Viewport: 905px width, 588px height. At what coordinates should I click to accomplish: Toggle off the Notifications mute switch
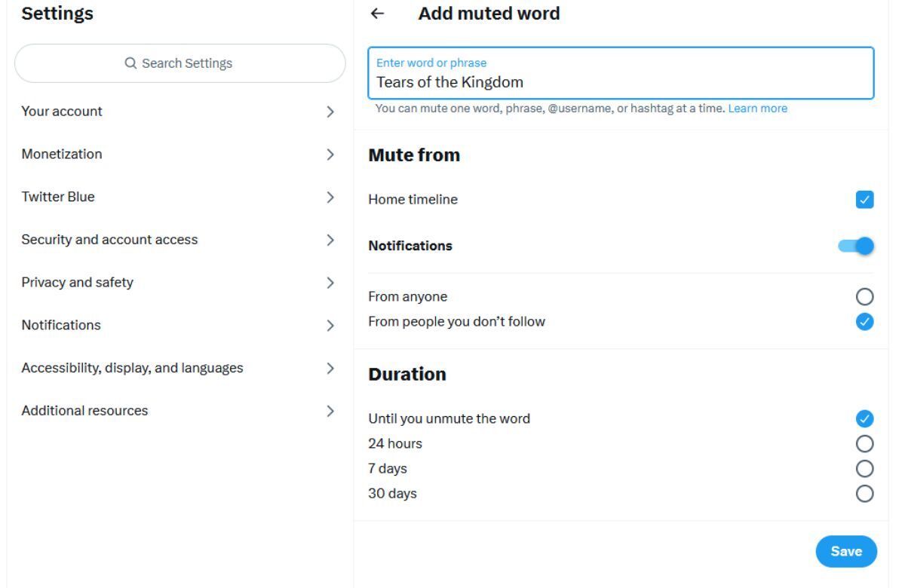point(857,246)
